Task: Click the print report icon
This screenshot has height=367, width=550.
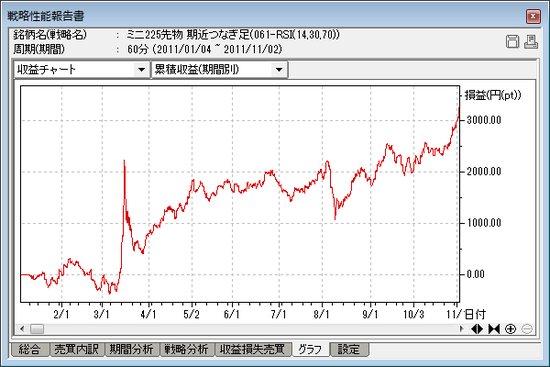Action: [x=531, y=42]
